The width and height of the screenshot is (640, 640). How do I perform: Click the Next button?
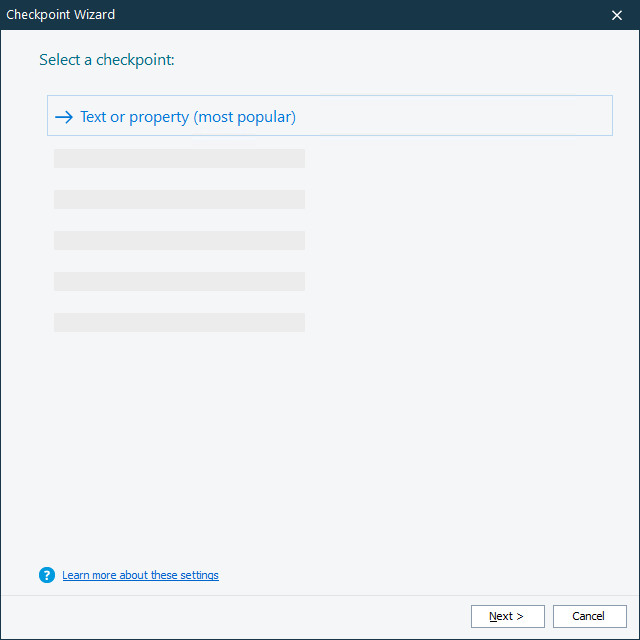(x=507, y=616)
